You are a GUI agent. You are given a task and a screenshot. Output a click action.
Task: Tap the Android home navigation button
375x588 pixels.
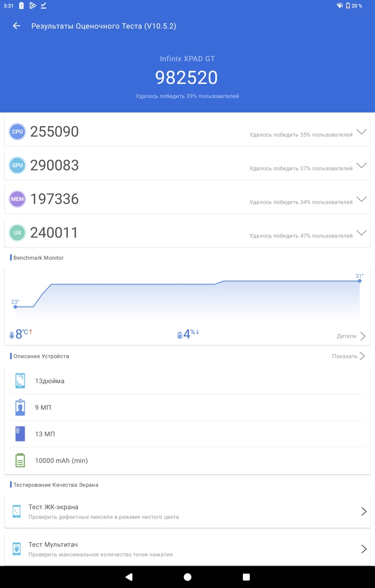pyautogui.click(x=187, y=577)
